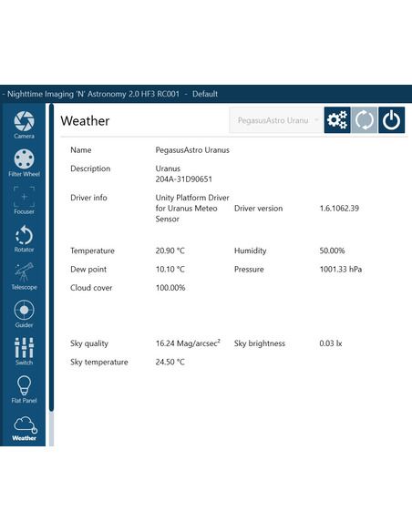The height and width of the screenshot is (532, 412).
Task: Select sky quality value 16.24 Mag/arcsec²
Action: pos(188,343)
